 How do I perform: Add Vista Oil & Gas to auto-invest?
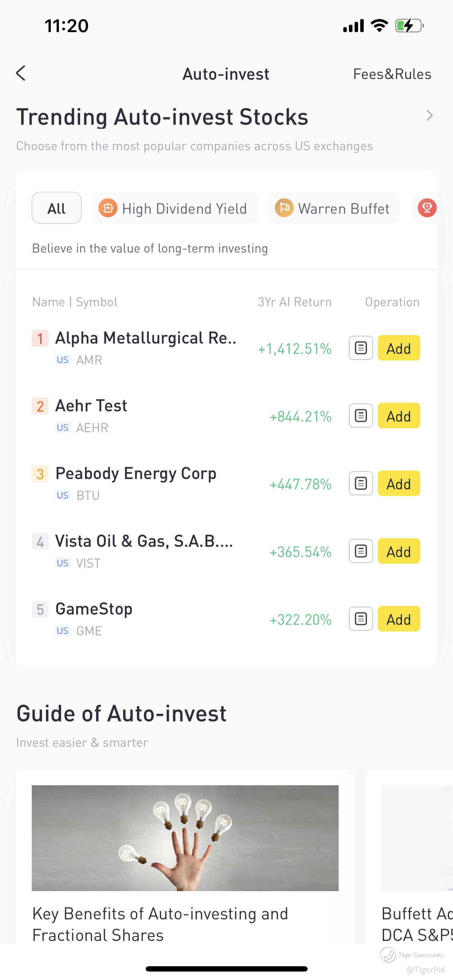(399, 551)
